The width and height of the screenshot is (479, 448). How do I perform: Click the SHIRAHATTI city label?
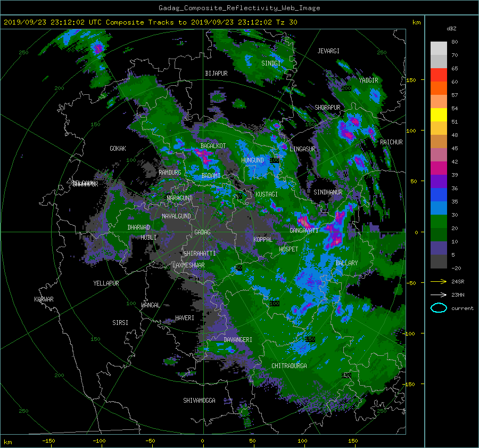tap(200, 254)
